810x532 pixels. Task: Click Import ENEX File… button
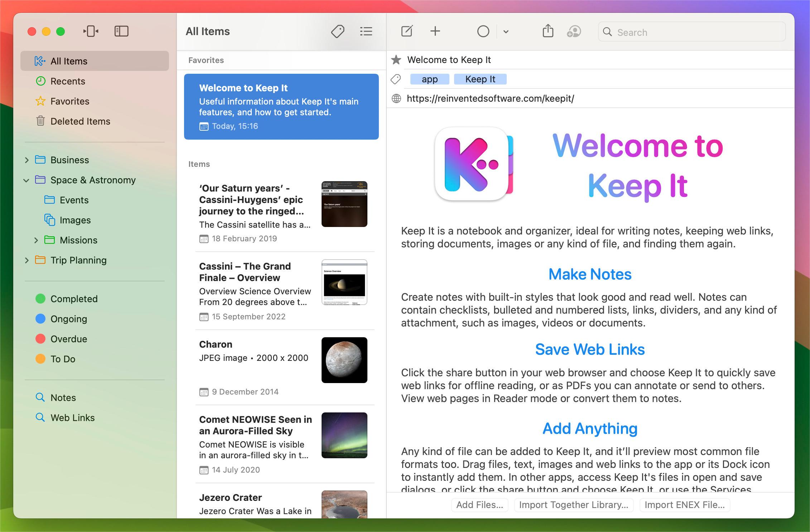pos(685,505)
